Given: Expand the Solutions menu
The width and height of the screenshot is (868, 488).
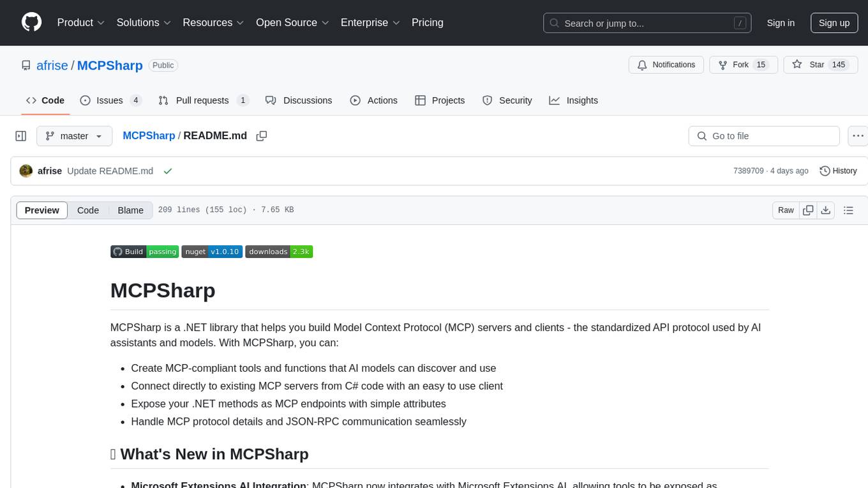Looking at the screenshot, I should point(144,22).
